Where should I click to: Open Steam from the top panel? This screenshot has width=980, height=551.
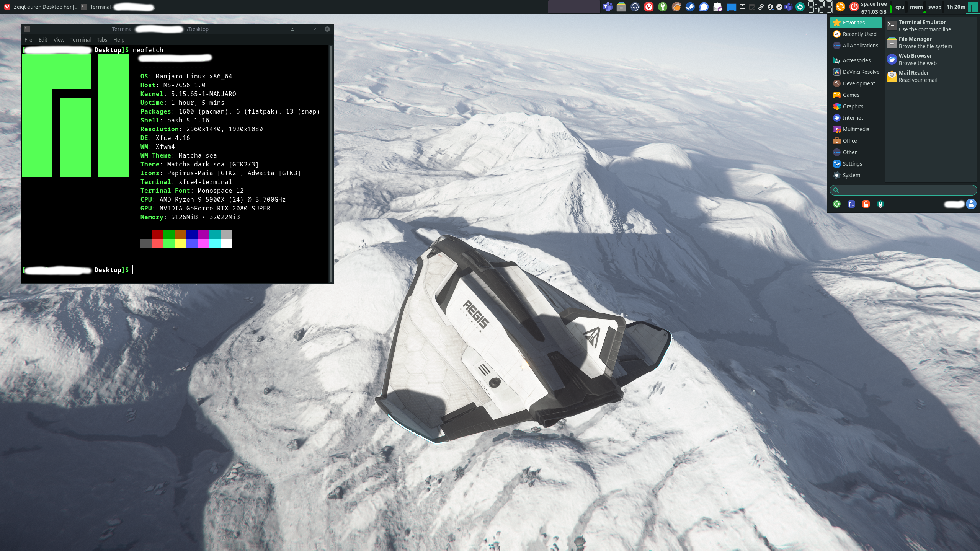pyautogui.click(x=690, y=7)
